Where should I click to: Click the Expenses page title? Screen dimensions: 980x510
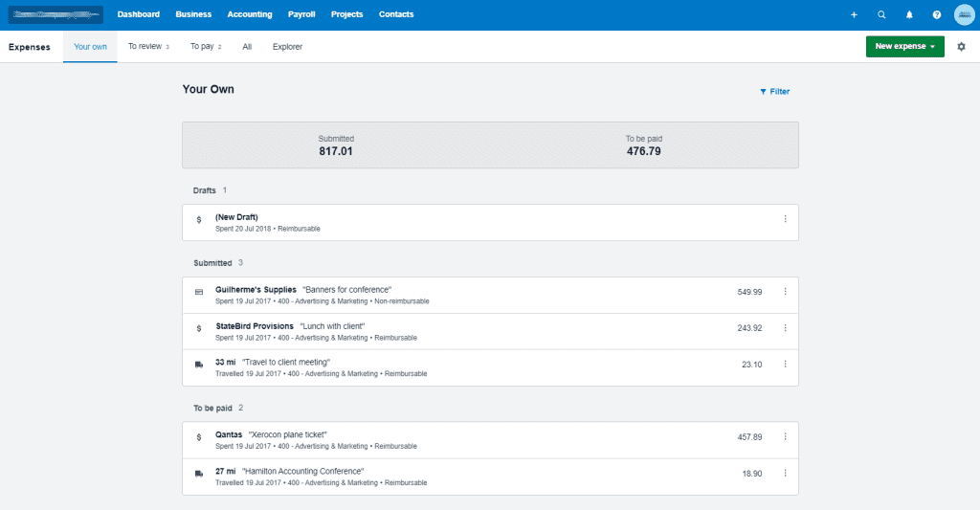(x=30, y=47)
